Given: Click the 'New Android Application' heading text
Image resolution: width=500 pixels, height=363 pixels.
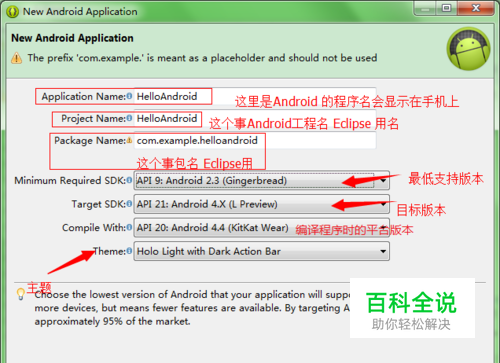Looking at the screenshot, I should click(72, 38).
